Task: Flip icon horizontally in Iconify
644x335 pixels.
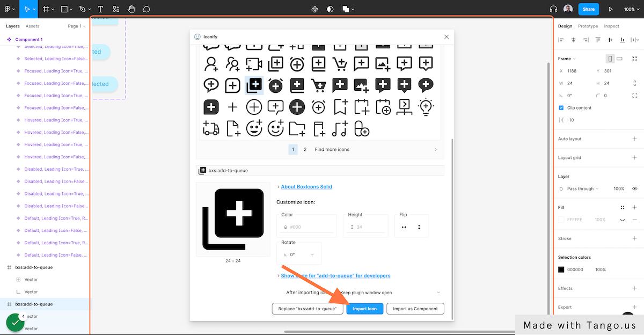Action: [404, 227]
